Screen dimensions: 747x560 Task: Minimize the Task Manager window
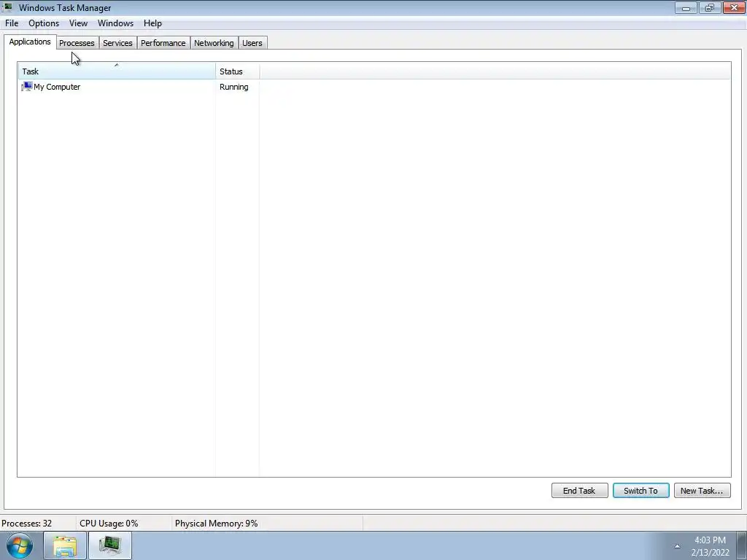pyautogui.click(x=686, y=7)
